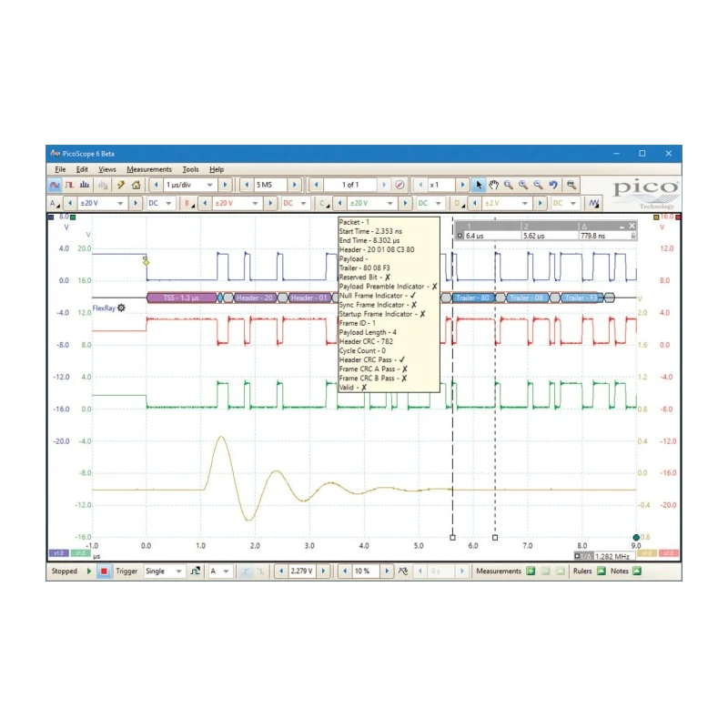Open Channel B options button
Viewport: 728px width, 728px height.
[189, 203]
